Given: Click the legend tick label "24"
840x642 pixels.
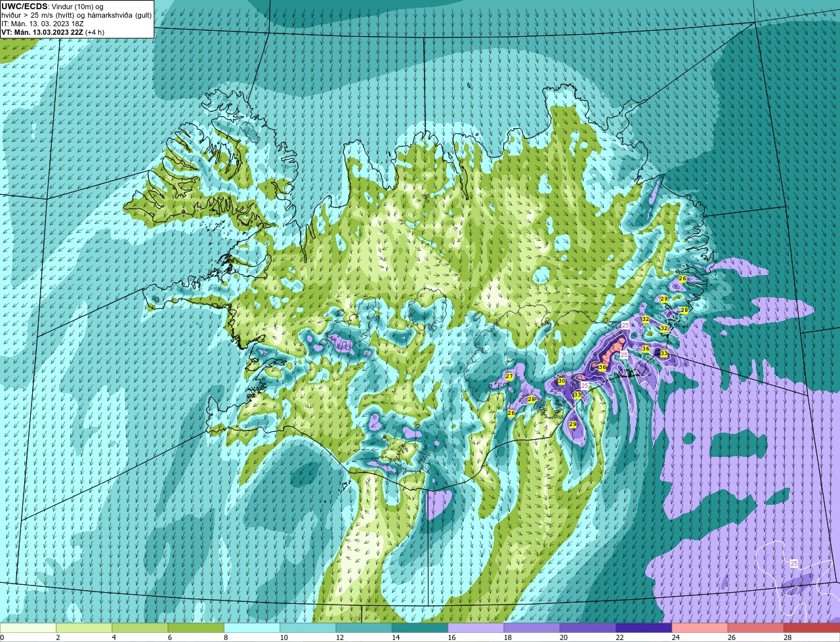Looking at the screenshot, I should click(675, 637).
